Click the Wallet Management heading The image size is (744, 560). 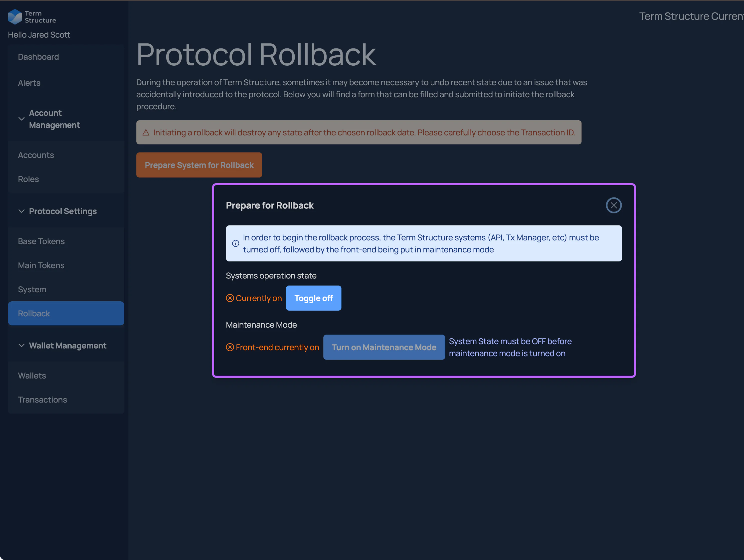[68, 346]
